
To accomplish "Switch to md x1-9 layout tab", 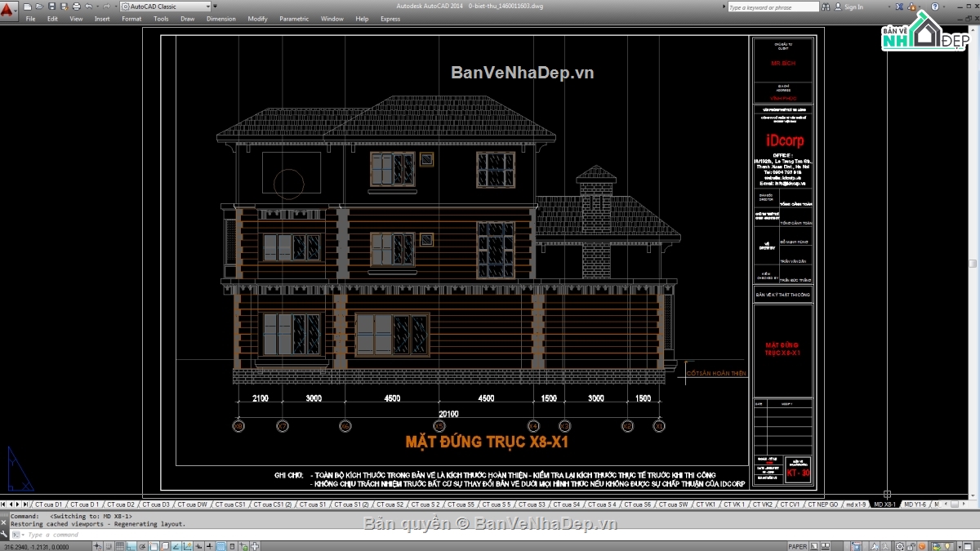I will 856,504.
